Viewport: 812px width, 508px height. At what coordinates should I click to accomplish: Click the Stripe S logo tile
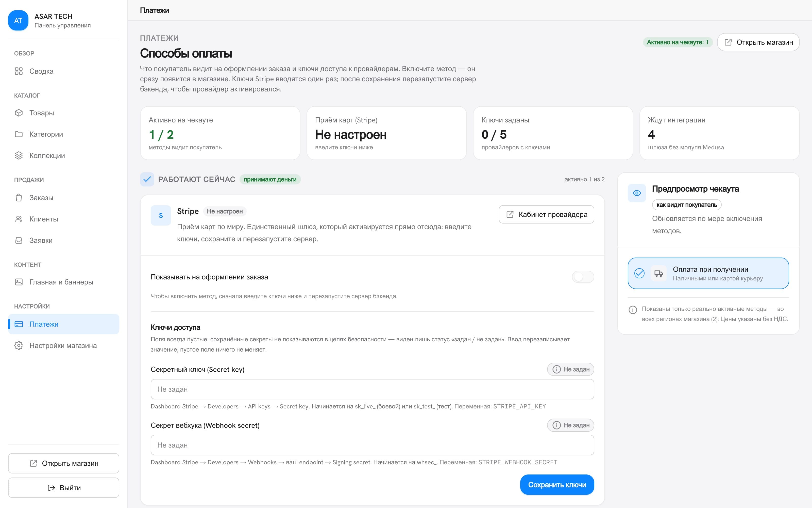tap(161, 215)
